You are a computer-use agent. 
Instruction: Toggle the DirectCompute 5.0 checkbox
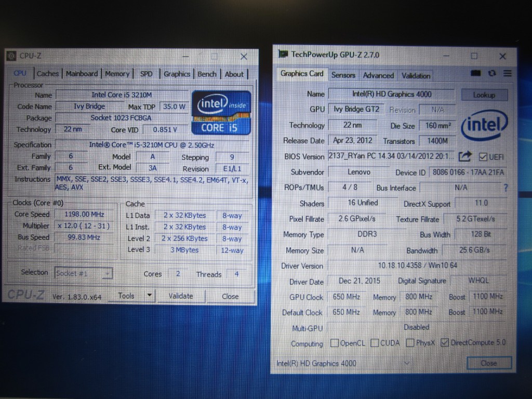click(444, 342)
